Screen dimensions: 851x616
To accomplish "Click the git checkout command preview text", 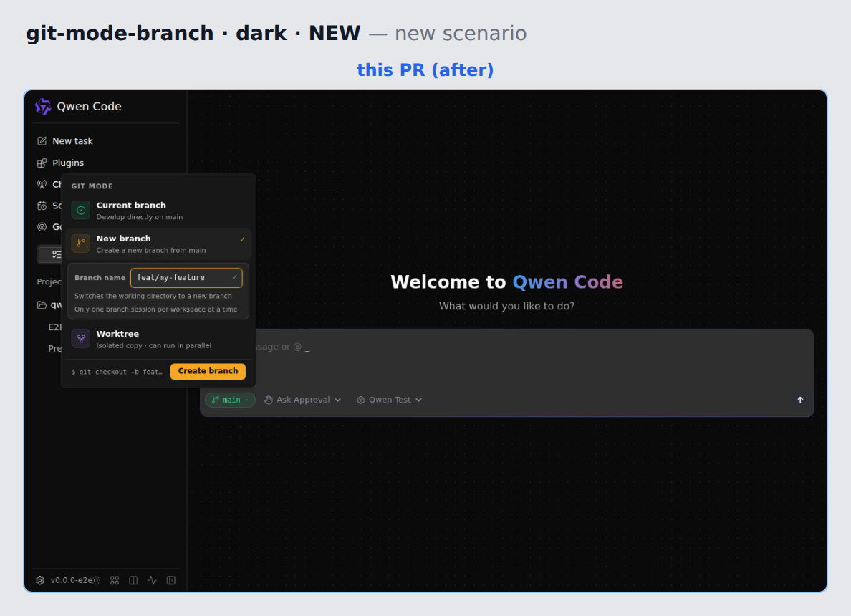I will (x=117, y=372).
